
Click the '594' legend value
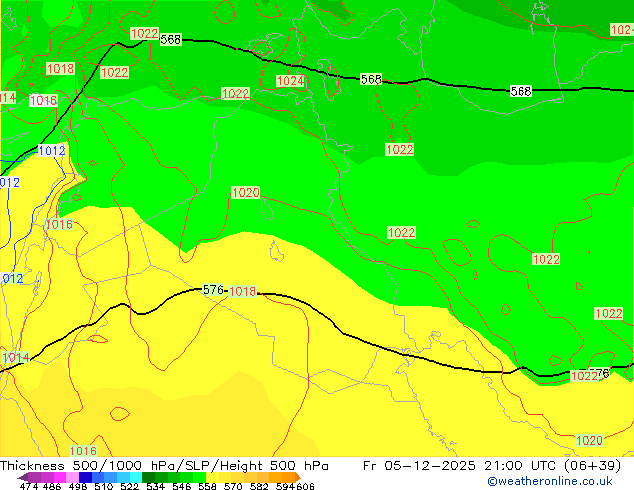click(285, 486)
